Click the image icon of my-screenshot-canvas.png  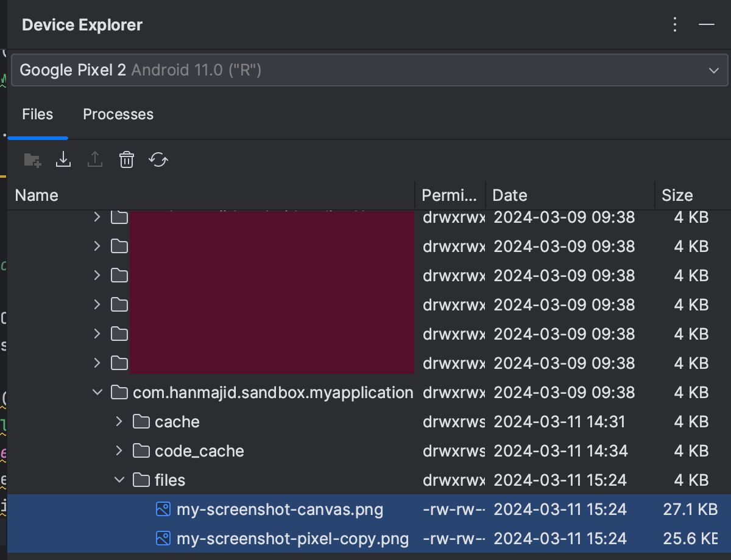(163, 509)
